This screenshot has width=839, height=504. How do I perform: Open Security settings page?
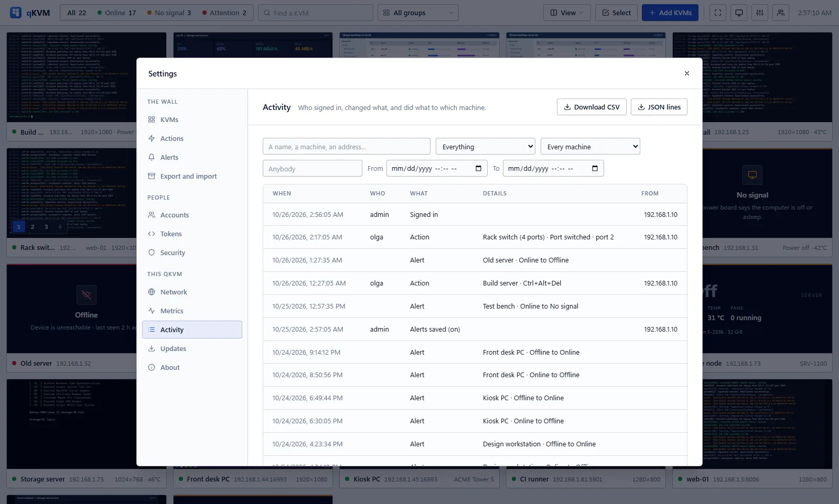tap(192, 253)
